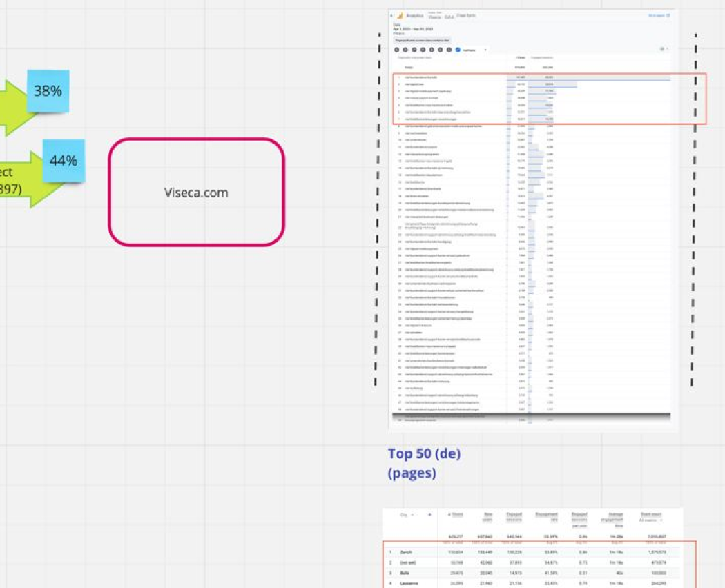
Task: Open the City dimension dropdown
Action: (x=407, y=515)
